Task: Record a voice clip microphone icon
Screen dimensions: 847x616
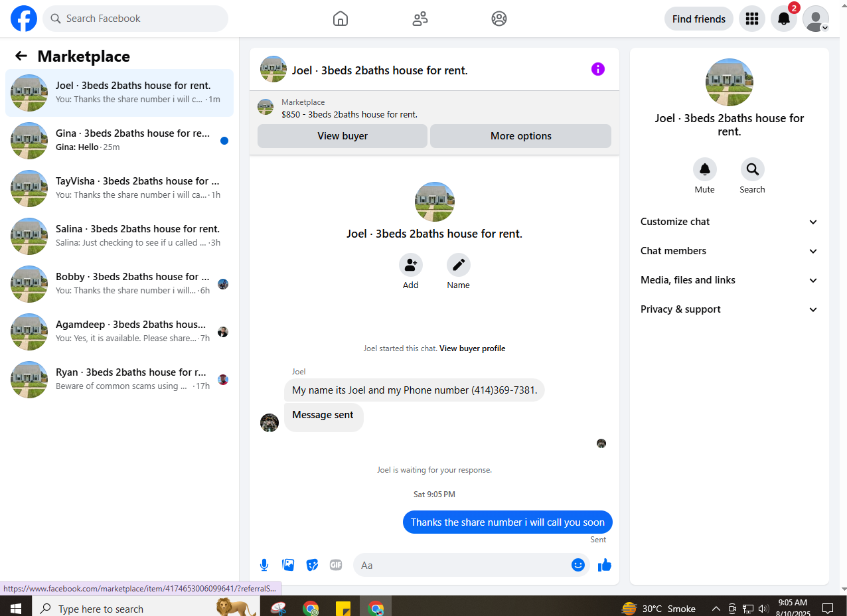Action: tap(264, 565)
